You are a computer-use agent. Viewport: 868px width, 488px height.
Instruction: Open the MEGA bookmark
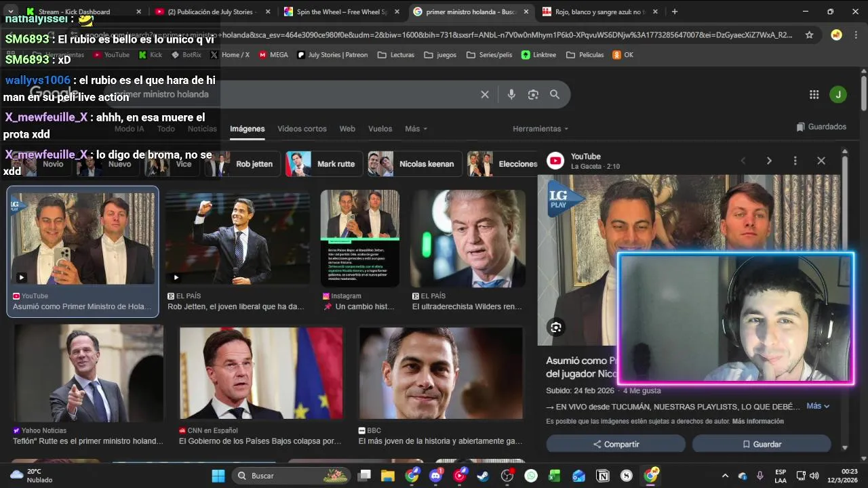pyautogui.click(x=273, y=55)
